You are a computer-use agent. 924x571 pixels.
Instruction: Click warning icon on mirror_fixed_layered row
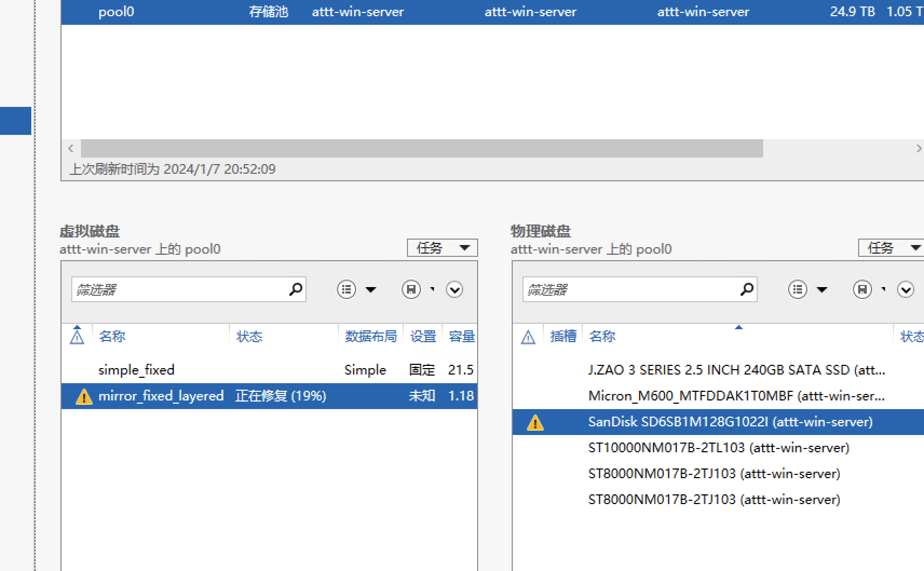(84, 396)
